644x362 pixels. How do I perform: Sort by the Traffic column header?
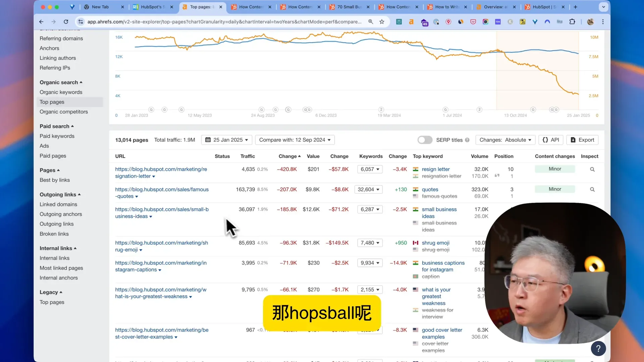pos(248,156)
